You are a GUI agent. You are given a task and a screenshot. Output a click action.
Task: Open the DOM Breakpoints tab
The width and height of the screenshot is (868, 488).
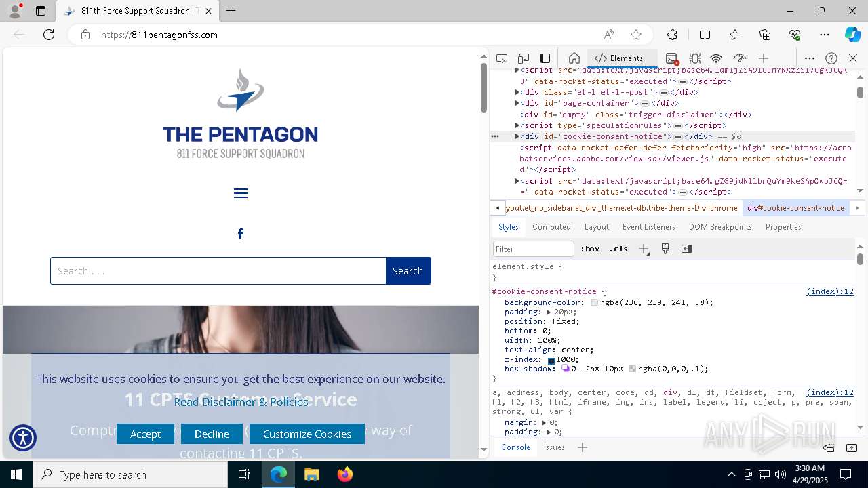[x=720, y=227]
